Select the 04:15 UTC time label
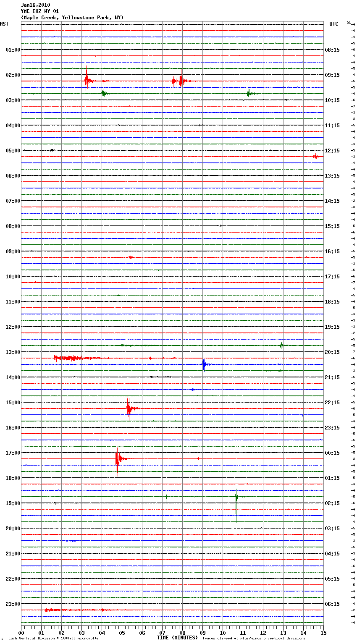 (332, 554)
